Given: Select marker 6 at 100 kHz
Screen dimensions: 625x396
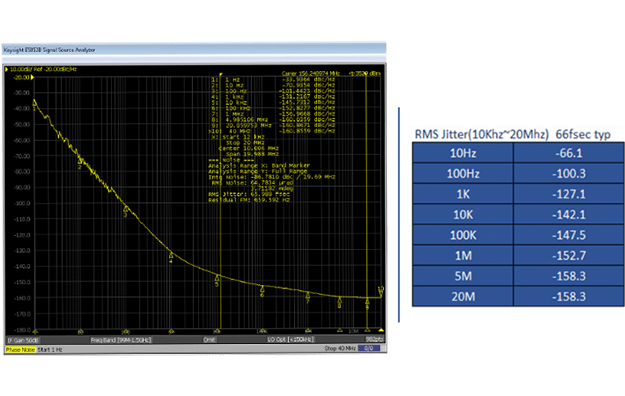Looking at the screenshot, I should [x=262, y=290].
